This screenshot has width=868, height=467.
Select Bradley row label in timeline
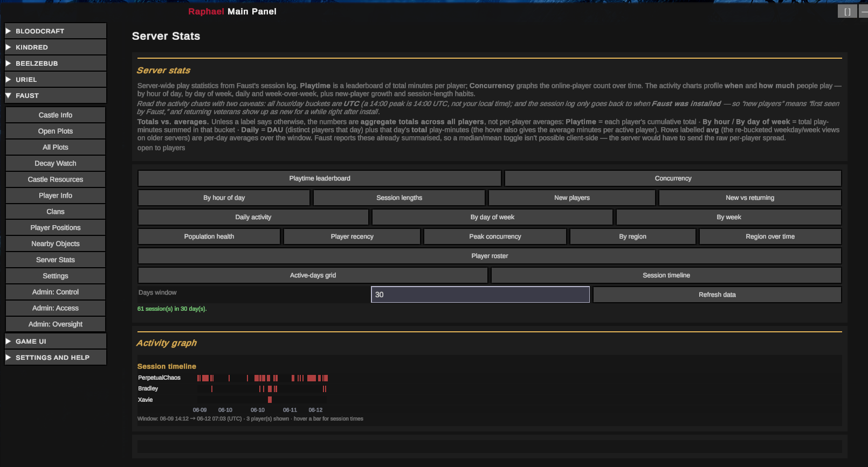[148, 388]
